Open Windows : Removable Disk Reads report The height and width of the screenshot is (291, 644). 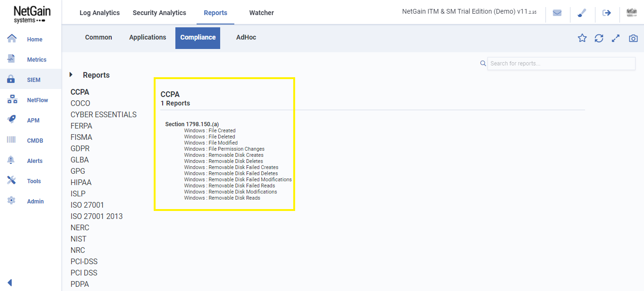click(222, 198)
